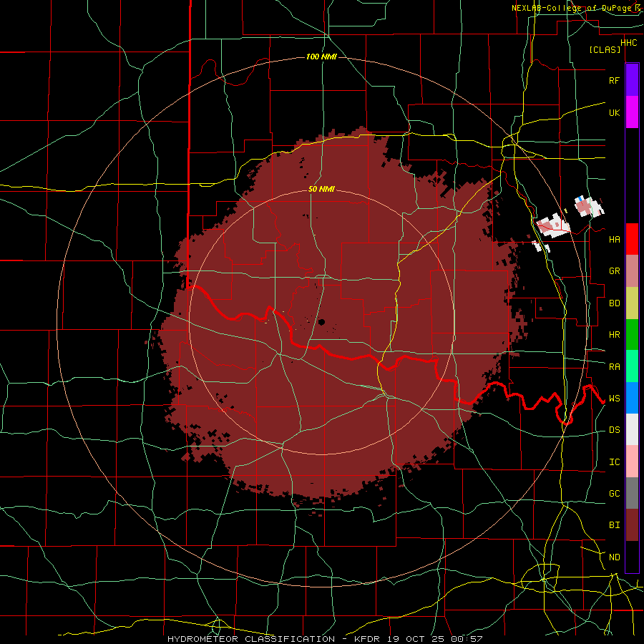
Task: Select the olive yellow BD legend swatch
Action: (x=632, y=303)
